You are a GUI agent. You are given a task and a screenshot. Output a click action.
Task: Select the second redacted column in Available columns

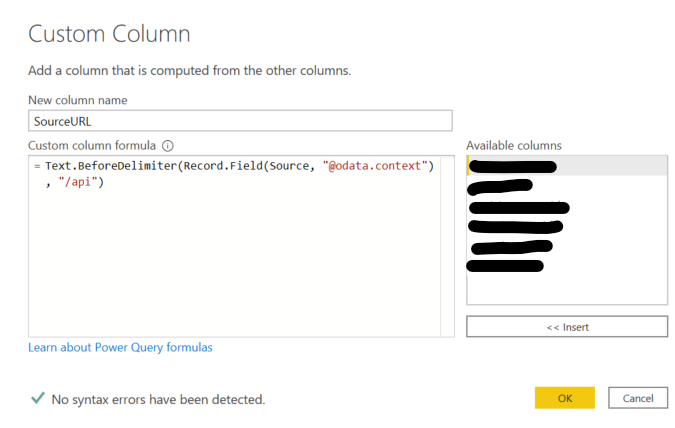coord(500,186)
